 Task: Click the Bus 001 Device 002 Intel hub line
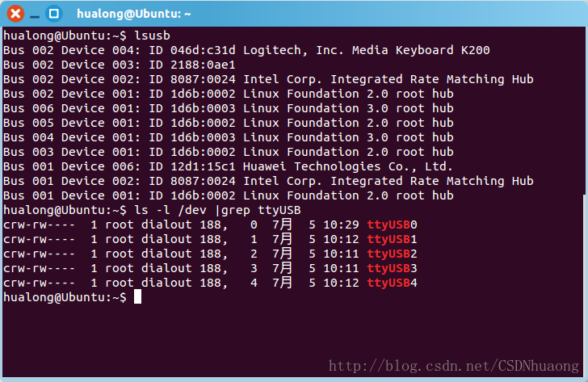point(268,181)
